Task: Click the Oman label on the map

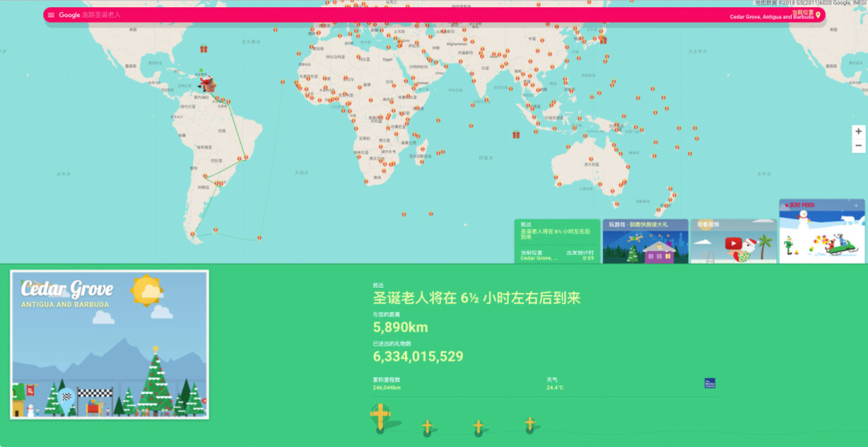Action: coord(440,72)
